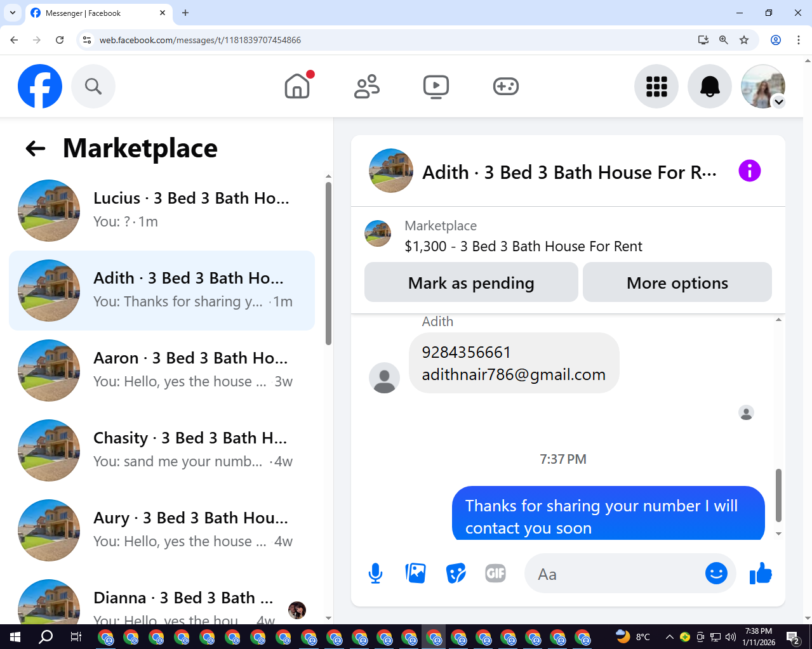This screenshot has width=812, height=649.
Task: Open Aury conversation
Action: (x=162, y=530)
